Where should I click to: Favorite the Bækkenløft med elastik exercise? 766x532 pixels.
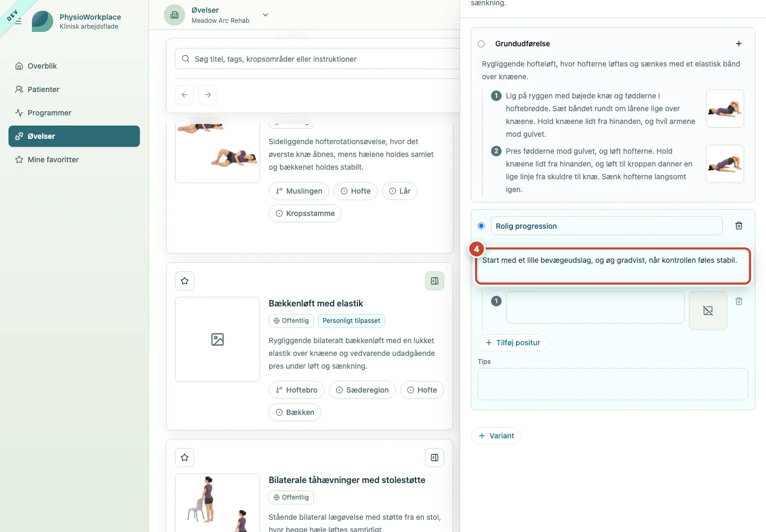(185, 281)
